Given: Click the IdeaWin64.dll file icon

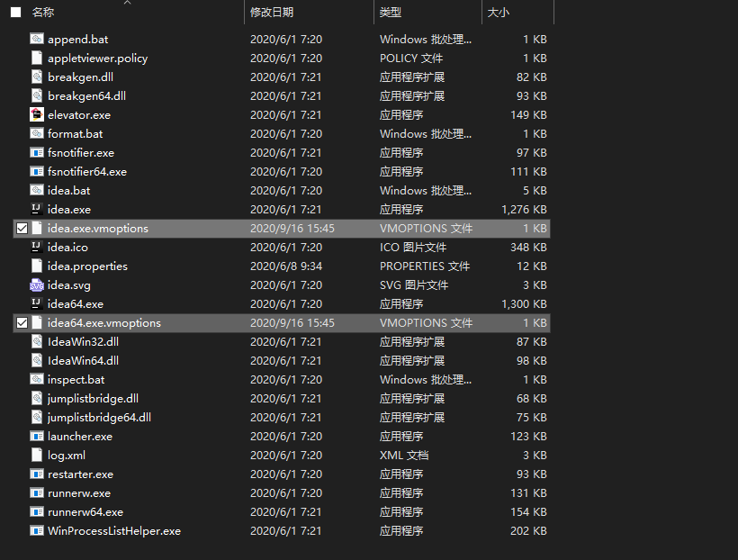Looking at the screenshot, I should coord(37,360).
